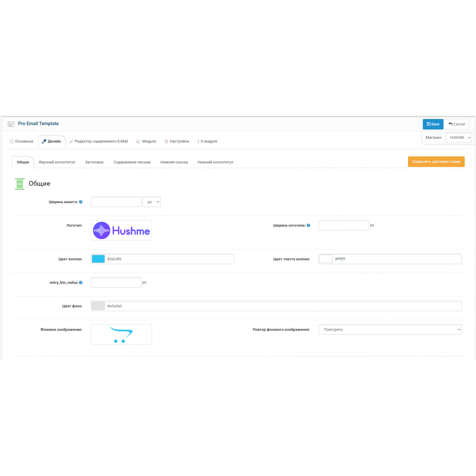
Task: Click the help icon beside Ширина логотипа
Action: [308, 225]
